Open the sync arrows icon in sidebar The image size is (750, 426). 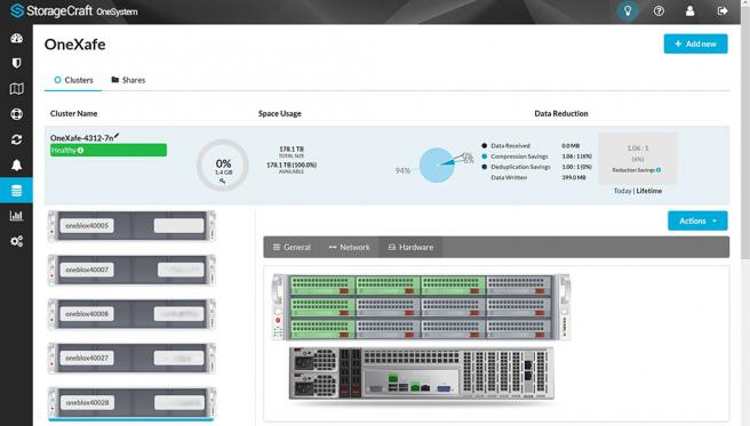(x=16, y=139)
